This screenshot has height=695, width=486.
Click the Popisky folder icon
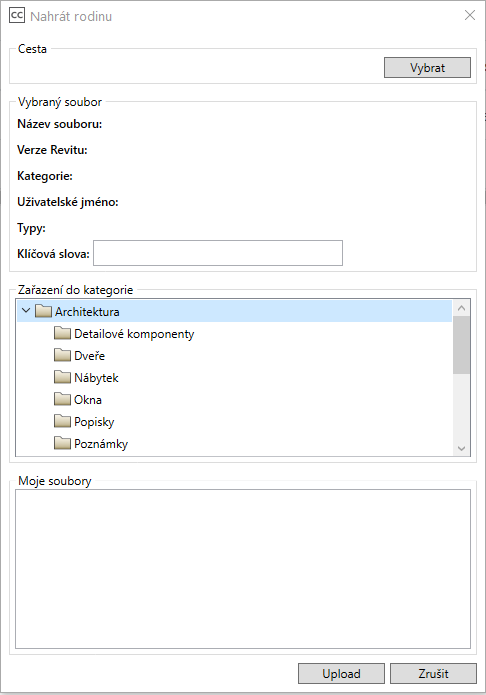(63, 421)
